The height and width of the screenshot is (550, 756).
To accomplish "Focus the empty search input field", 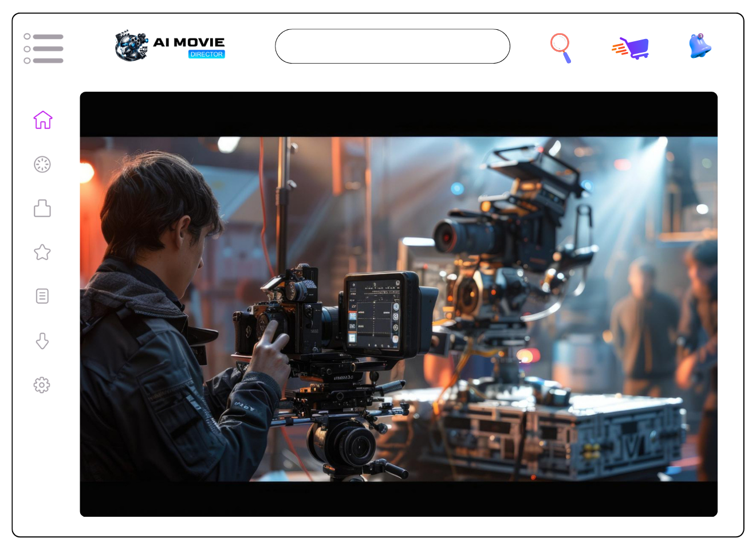I will (392, 46).
